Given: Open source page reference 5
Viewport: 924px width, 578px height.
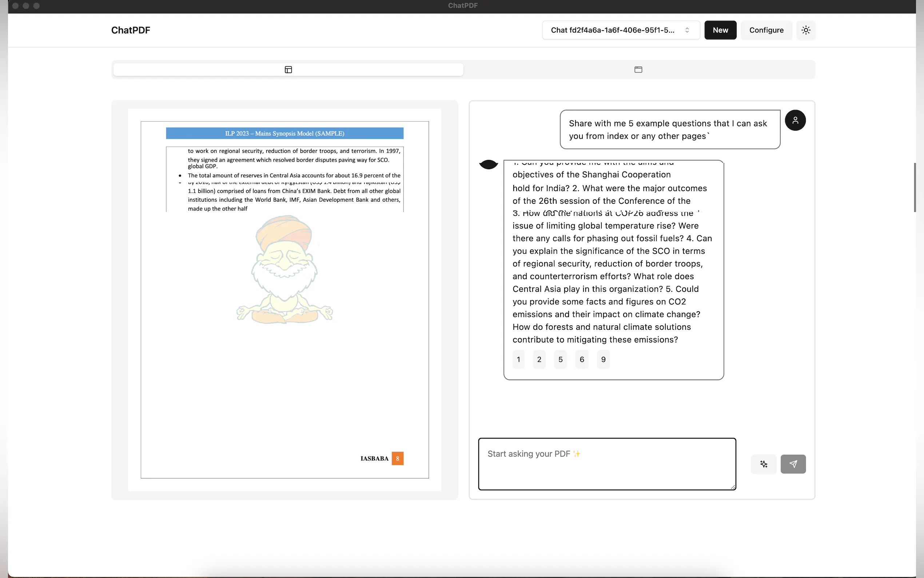Looking at the screenshot, I should click(560, 359).
